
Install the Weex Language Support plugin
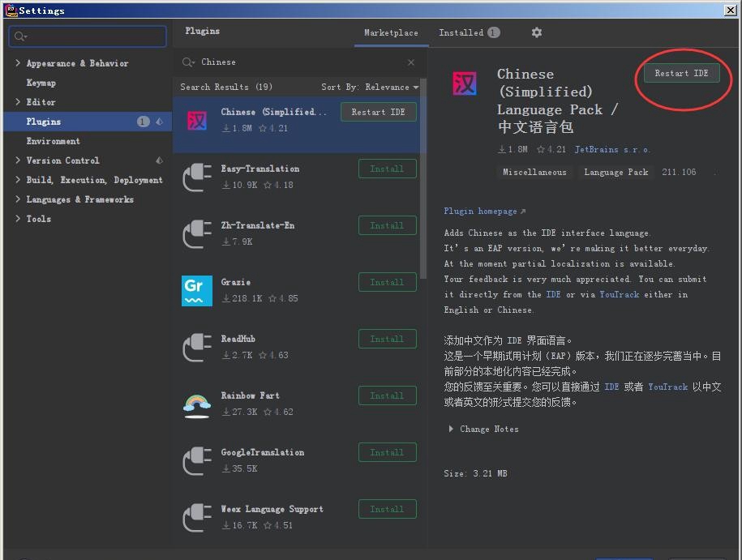[x=387, y=510]
